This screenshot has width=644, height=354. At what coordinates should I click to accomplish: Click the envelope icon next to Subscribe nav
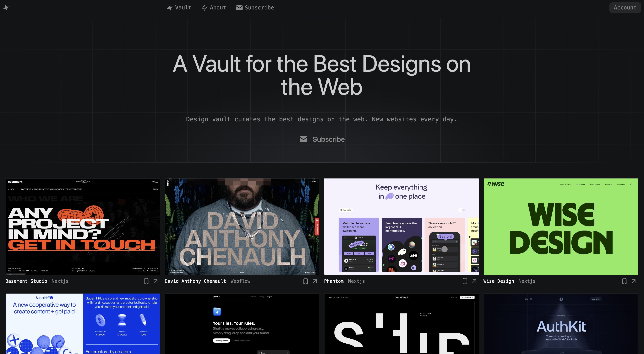point(239,7)
